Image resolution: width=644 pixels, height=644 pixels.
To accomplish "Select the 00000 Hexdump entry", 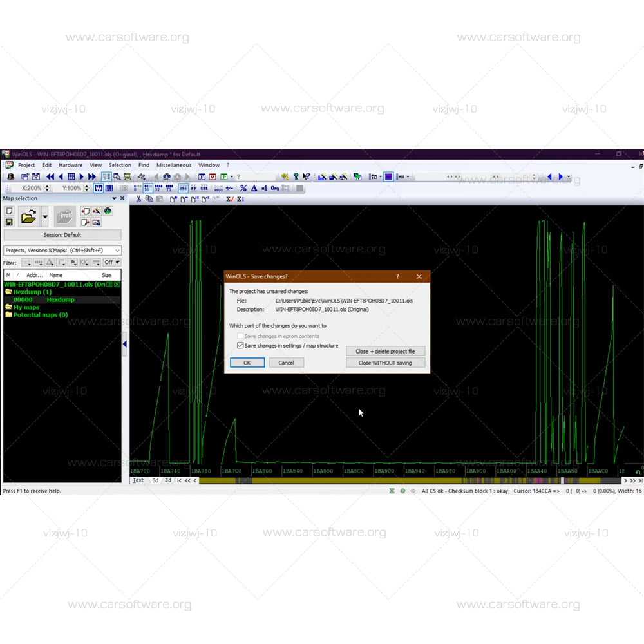I will coord(62,300).
